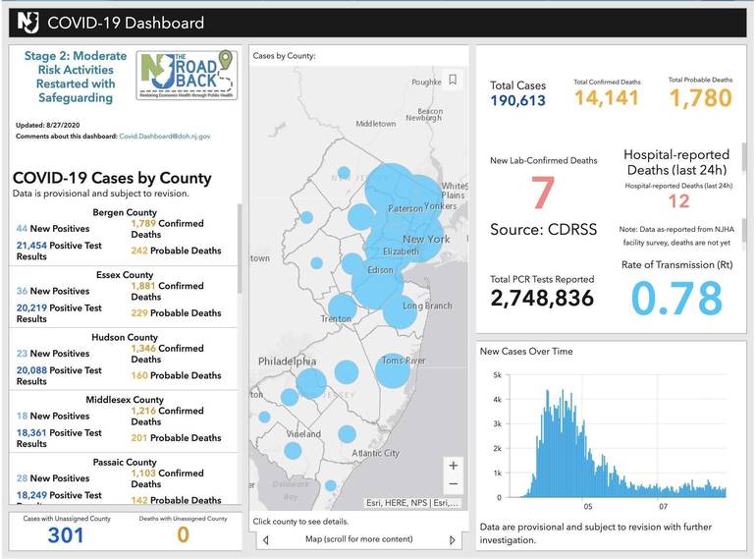Click the Atlantic City area case bubble
Screen dimensions: 756x559
click(347, 434)
